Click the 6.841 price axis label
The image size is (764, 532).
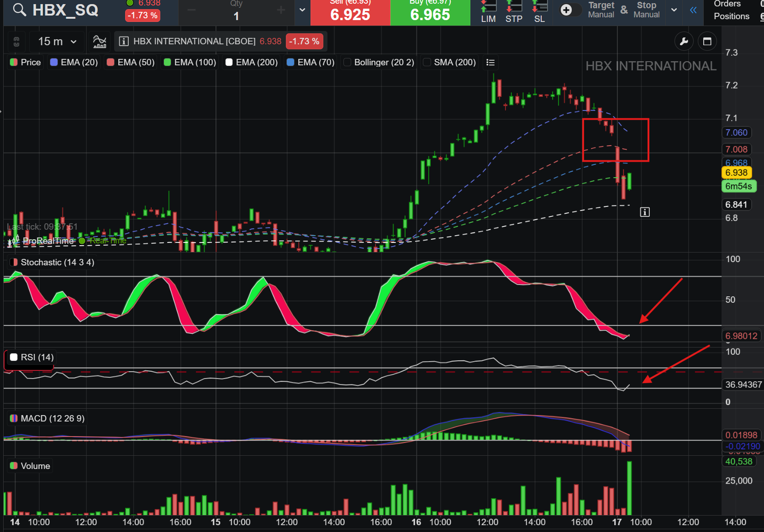point(736,205)
